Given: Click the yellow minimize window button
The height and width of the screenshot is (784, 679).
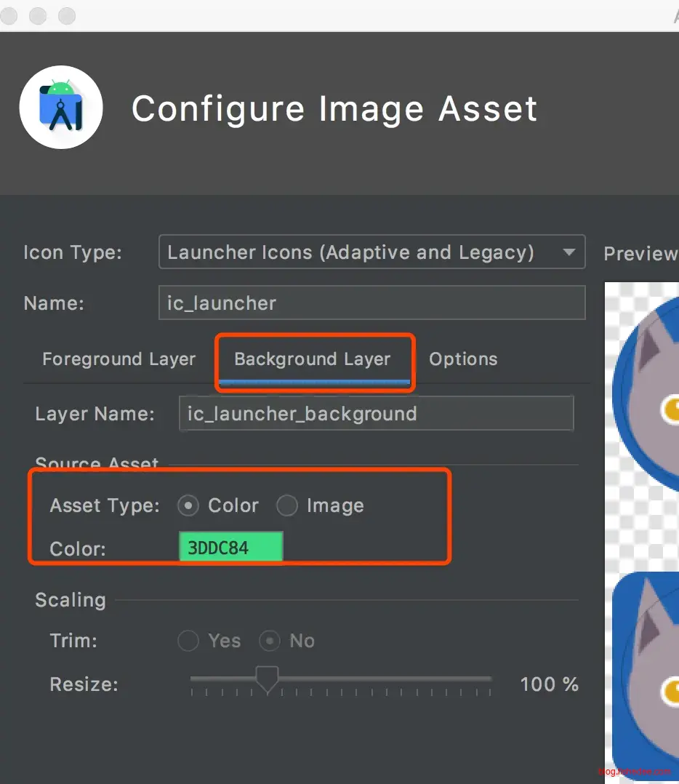Looking at the screenshot, I should tap(38, 15).
